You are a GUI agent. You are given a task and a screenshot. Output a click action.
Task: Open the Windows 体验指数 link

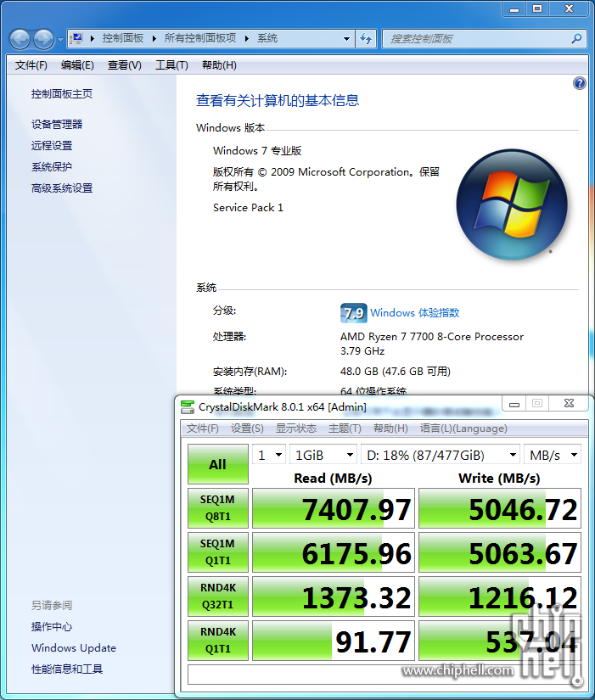[414, 312]
